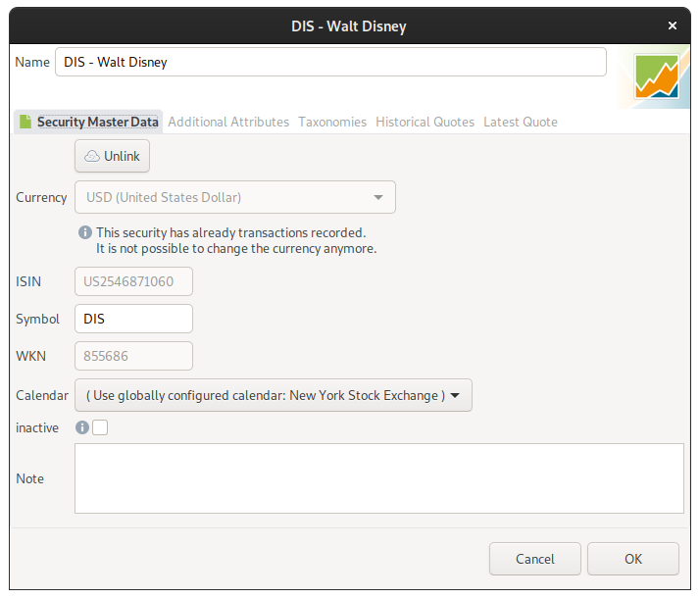Click the green document icon on Security Master Data tab
The width and height of the screenshot is (700, 599).
point(25,122)
